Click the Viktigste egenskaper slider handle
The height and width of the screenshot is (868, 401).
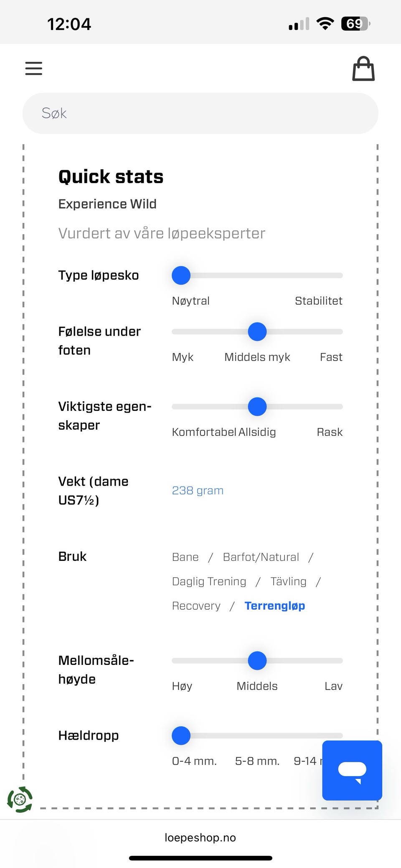(257, 407)
